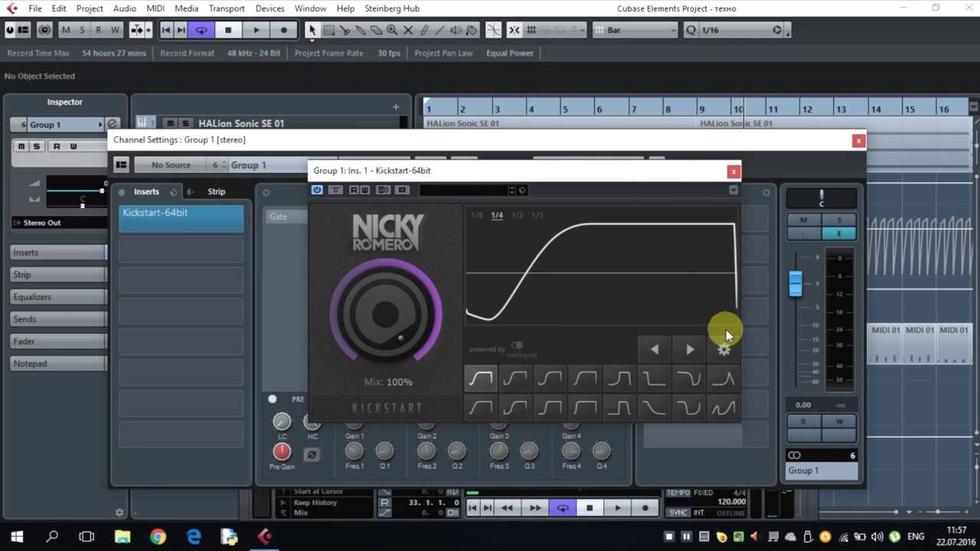Select first top-row Kickstart curve shape
This screenshot has height=551, width=980.
tap(481, 378)
